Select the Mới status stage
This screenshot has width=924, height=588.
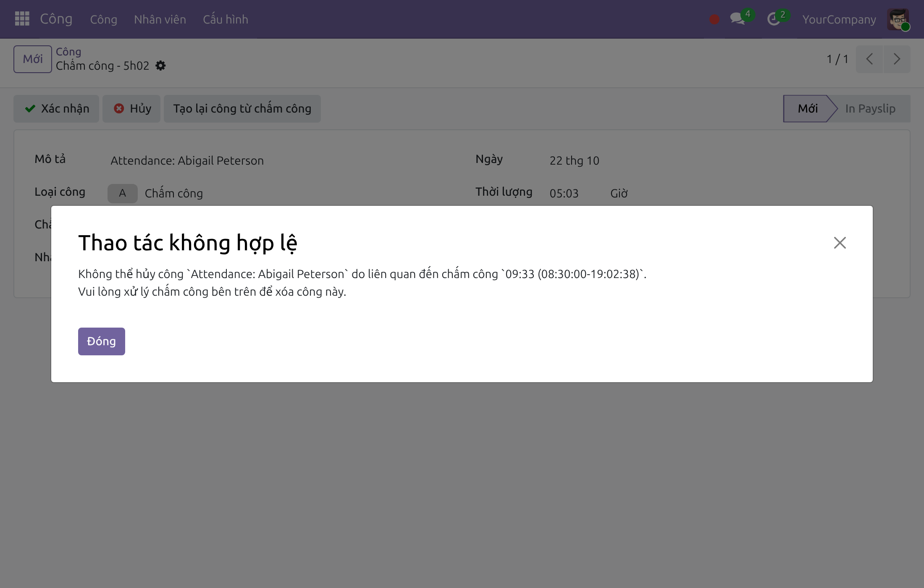click(808, 109)
